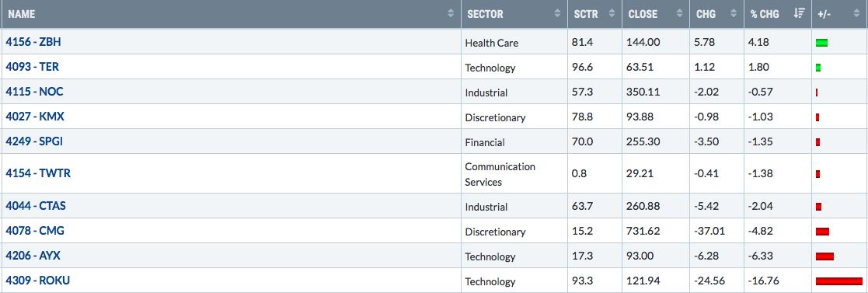Screen dimensions: 868x293
Task: Sort by CHG using its sort arrows
Action: pos(733,14)
